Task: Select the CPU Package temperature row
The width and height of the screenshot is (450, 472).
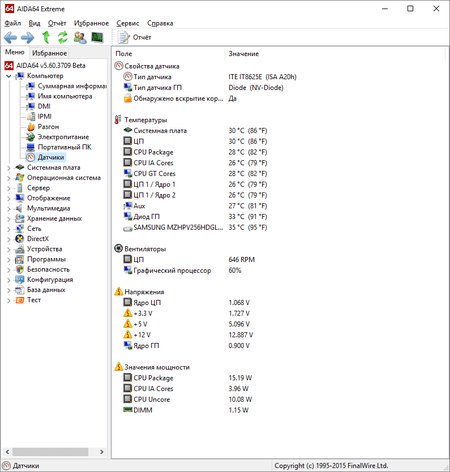Action: click(x=195, y=152)
